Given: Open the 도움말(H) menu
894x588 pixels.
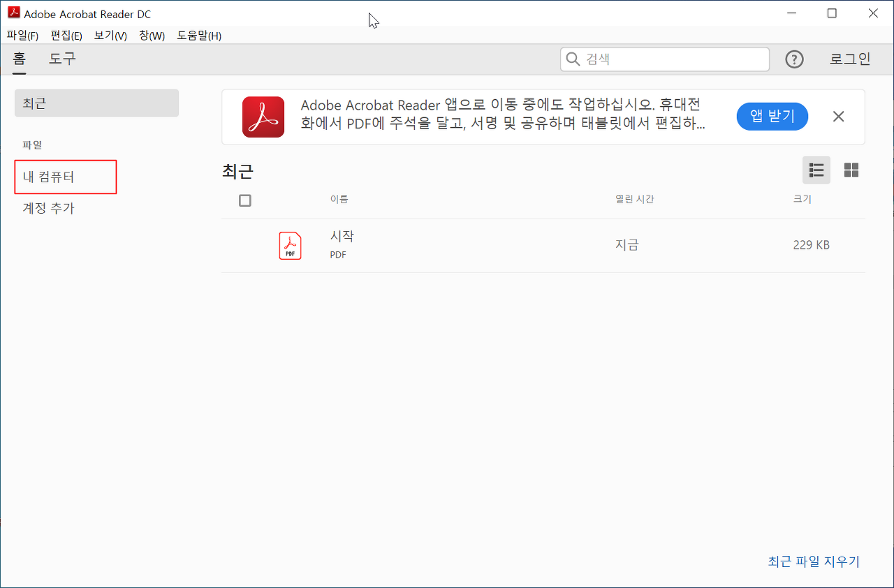Looking at the screenshot, I should [199, 36].
